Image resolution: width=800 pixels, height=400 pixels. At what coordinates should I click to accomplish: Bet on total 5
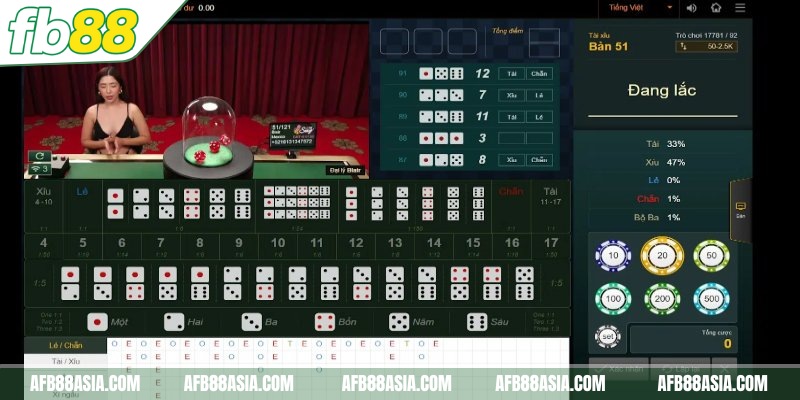pos(83,247)
